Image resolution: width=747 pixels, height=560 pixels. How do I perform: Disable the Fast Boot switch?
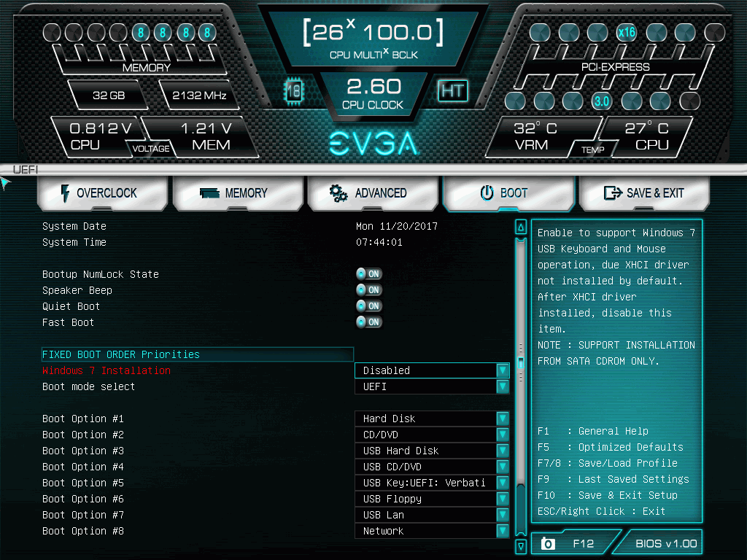[369, 322]
